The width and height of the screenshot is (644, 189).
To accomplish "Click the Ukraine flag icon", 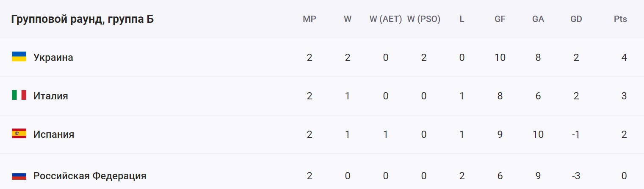I will (19, 57).
